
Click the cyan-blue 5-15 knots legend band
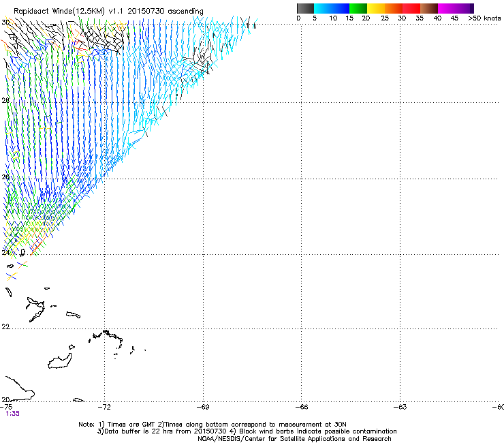click(x=332, y=8)
